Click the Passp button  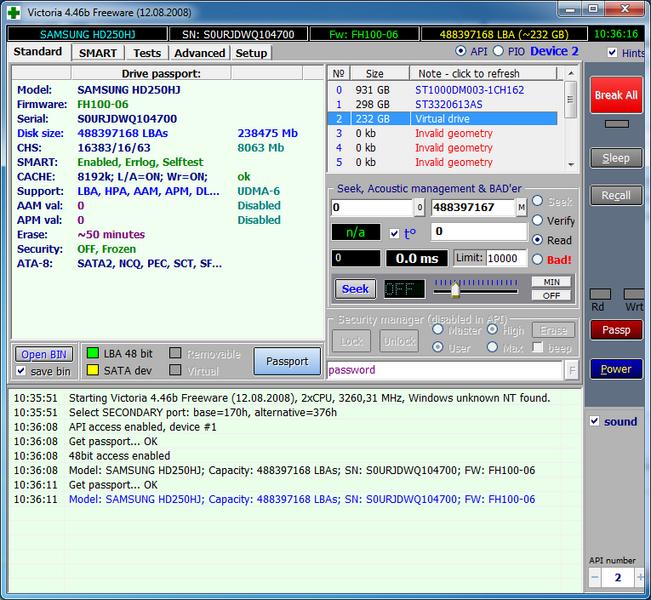(616, 330)
